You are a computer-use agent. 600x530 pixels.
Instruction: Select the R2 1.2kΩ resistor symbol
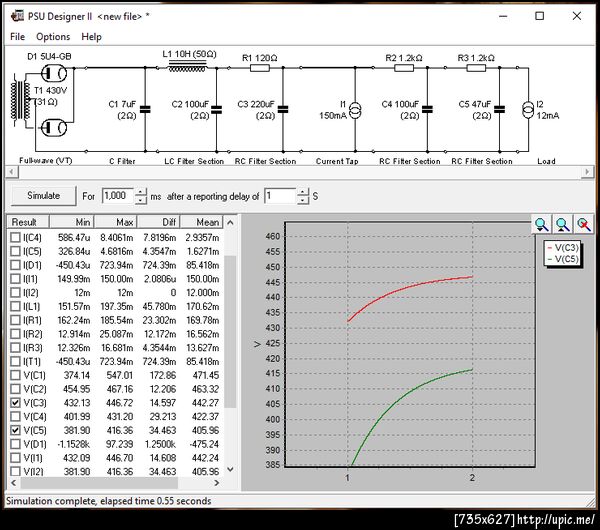click(404, 68)
